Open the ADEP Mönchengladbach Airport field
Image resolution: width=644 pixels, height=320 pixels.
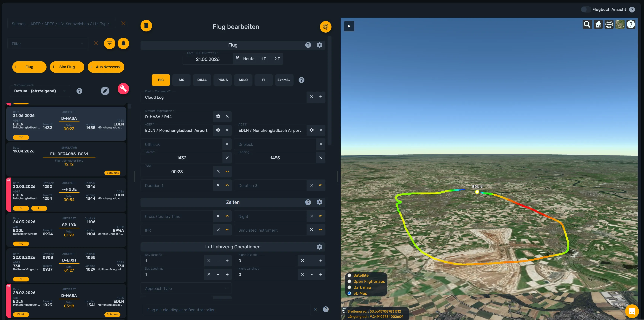point(177,130)
